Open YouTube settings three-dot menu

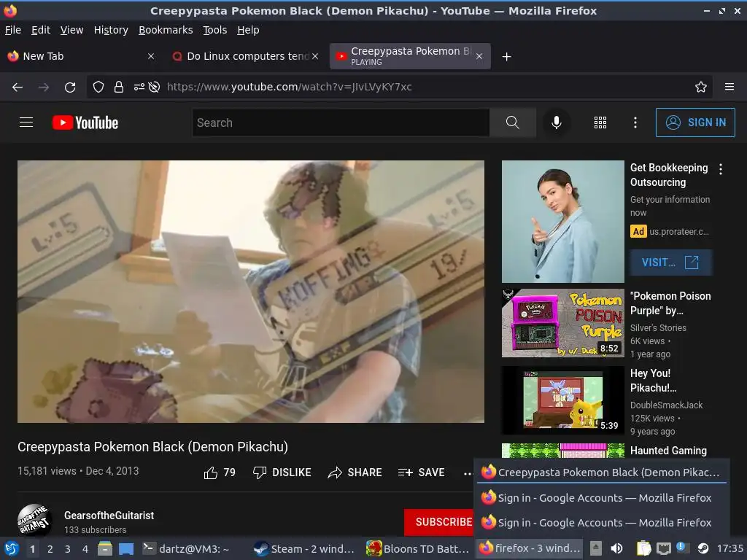(635, 122)
